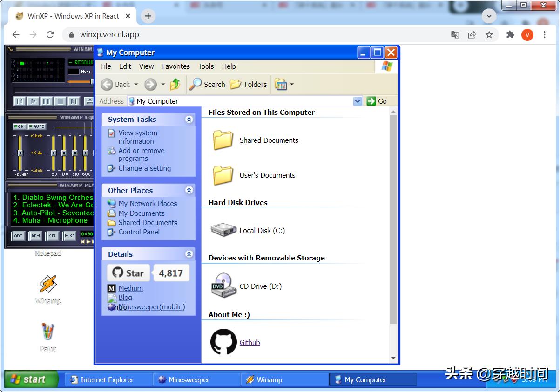Screen dimensions: 560x392
Task: Collapse the Other Places section
Action: click(x=189, y=190)
